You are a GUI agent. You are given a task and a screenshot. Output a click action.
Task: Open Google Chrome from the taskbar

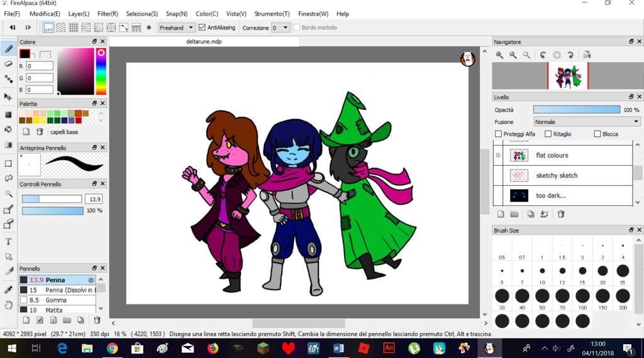click(x=112, y=349)
